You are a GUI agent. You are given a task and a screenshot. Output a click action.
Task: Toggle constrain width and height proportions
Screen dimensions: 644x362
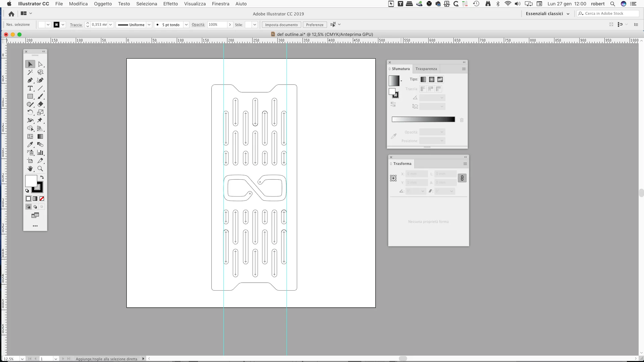(x=462, y=178)
